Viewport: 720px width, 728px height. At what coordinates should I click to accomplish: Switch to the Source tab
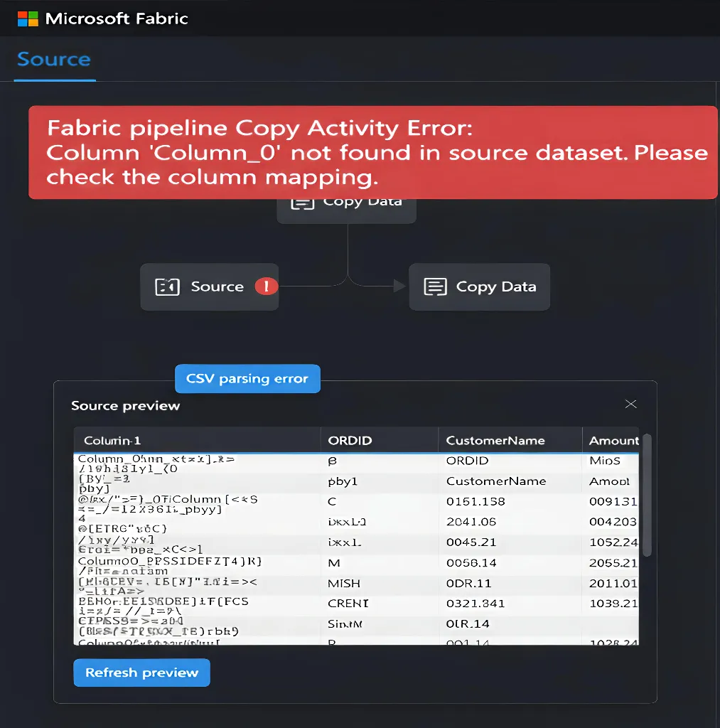pyautogui.click(x=53, y=60)
